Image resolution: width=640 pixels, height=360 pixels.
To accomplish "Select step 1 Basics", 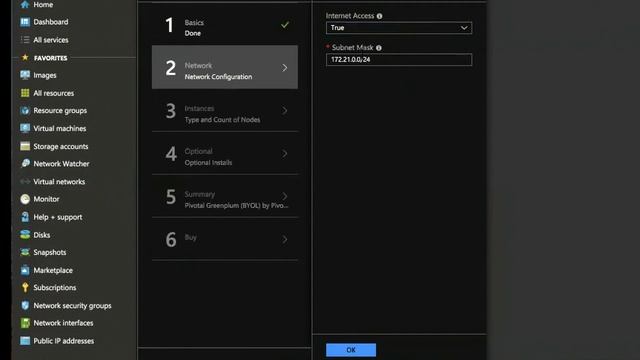I will tap(225, 25).
